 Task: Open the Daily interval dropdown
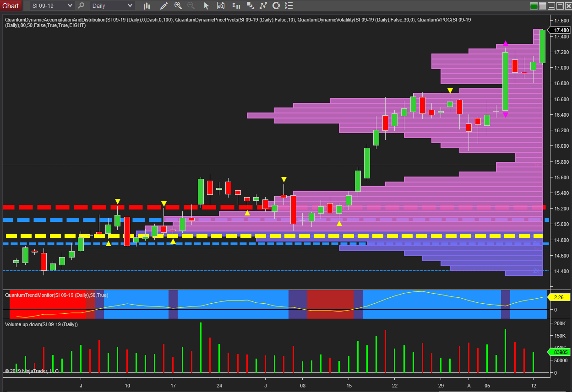coord(112,6)
